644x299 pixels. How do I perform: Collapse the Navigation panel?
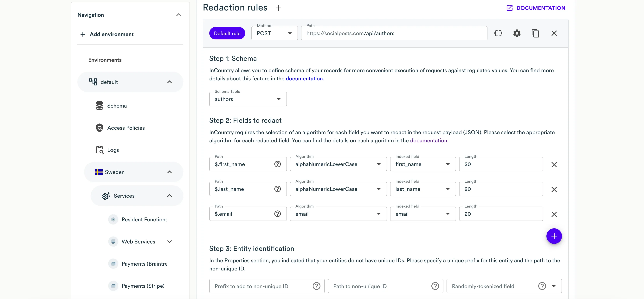tap(178, 15)
